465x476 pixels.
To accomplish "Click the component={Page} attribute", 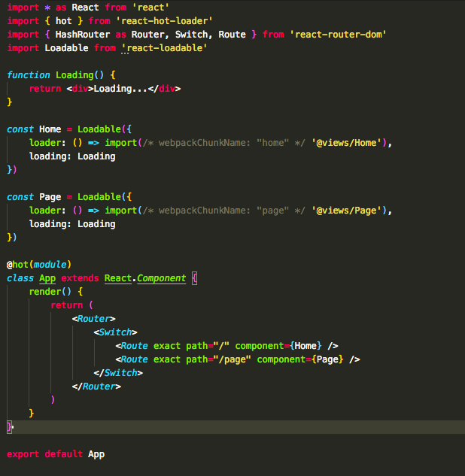I will [x=300, y=359].
